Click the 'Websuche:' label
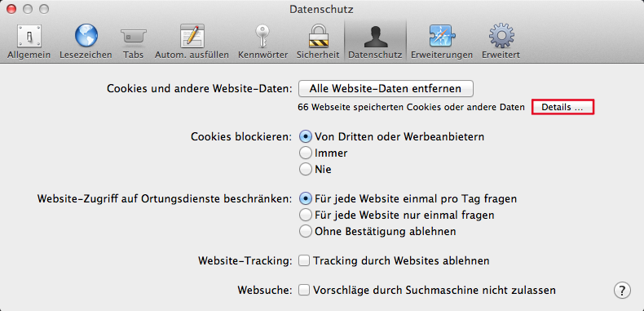 265,290
